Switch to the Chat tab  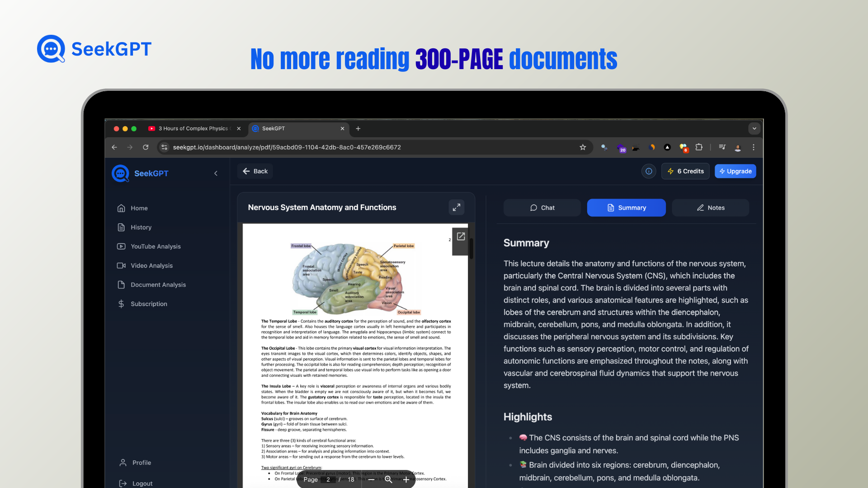(x=542, y=208)
